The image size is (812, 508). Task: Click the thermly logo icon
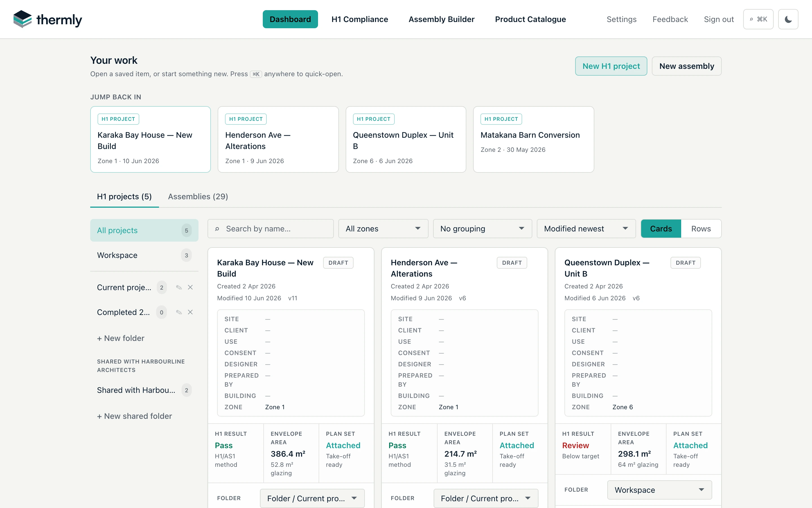[x=23, y=19]
